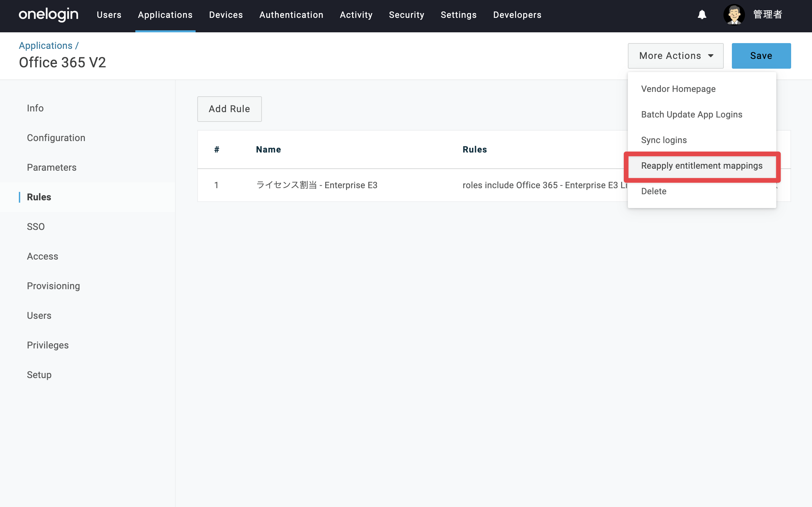Select Batch Update App Logins
The width and height of the screenshot is (812, 507).
click(x=702, y=114)
